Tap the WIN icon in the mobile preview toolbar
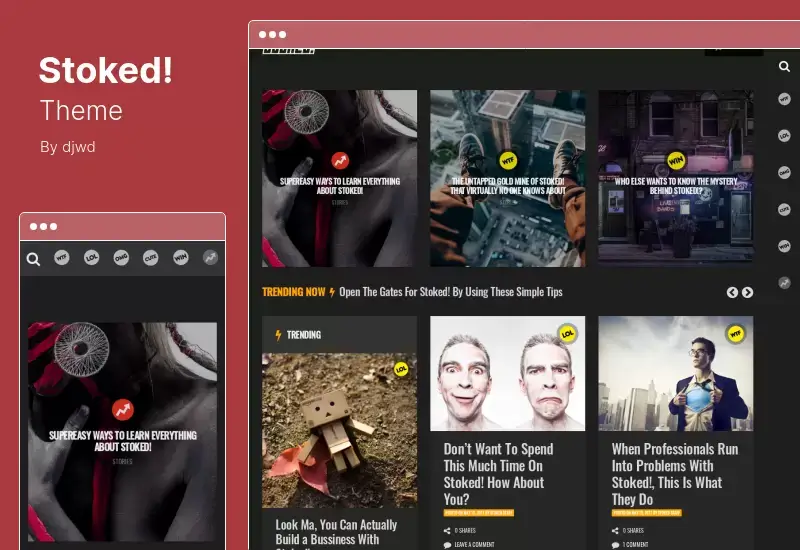 click(x=181, y=258)
